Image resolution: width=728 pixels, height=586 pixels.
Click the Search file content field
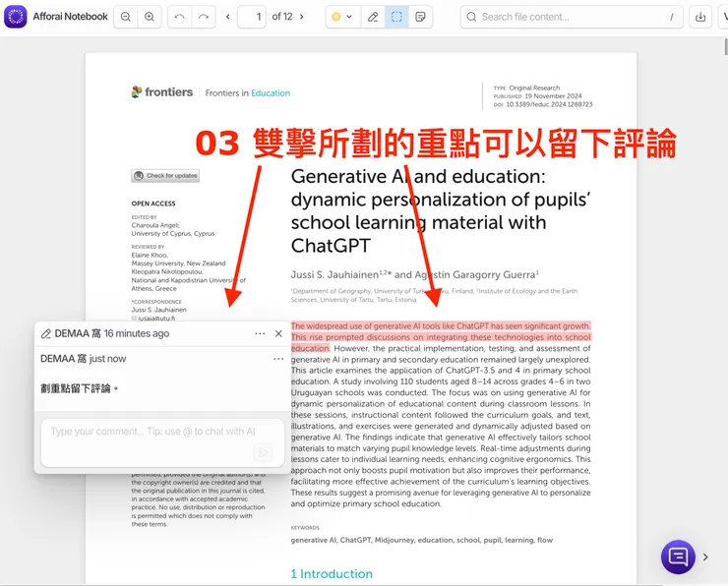pos(571,17)
